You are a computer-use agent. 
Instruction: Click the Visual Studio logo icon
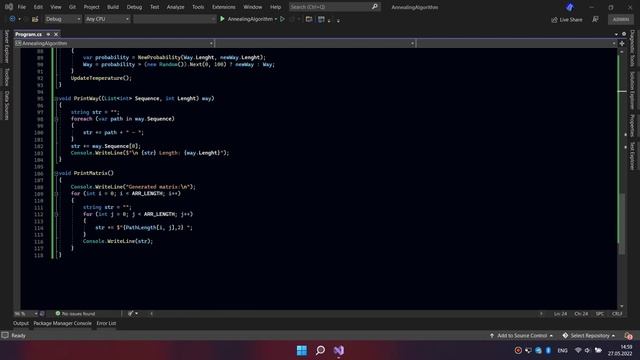pos(9,7)
